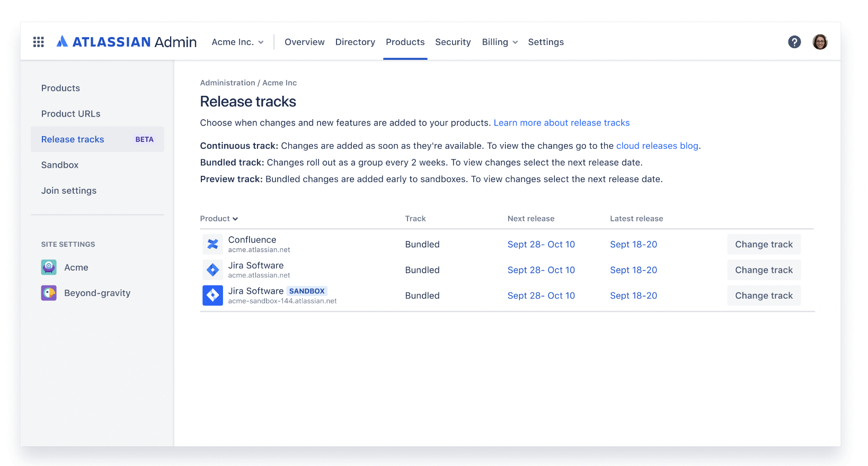Screen dimensions: 868x466
Task: Open the cloud releases blog link
Action: [657, 146]
